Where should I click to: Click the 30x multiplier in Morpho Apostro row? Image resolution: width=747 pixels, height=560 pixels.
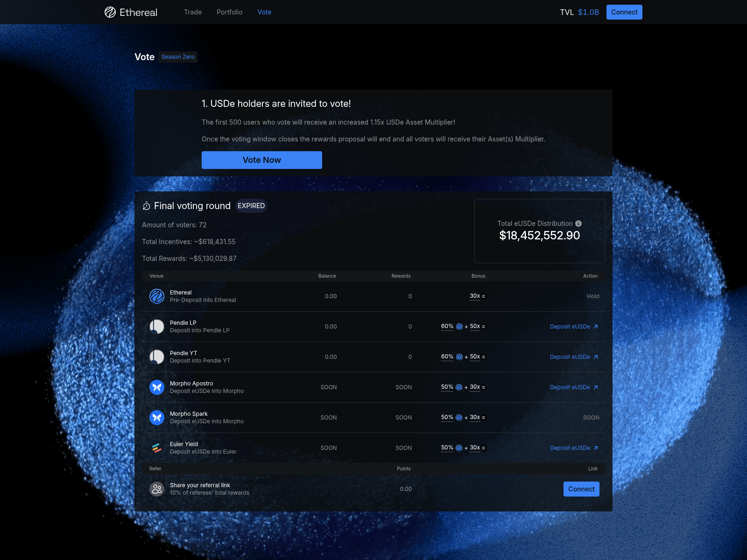pos(475,387)
